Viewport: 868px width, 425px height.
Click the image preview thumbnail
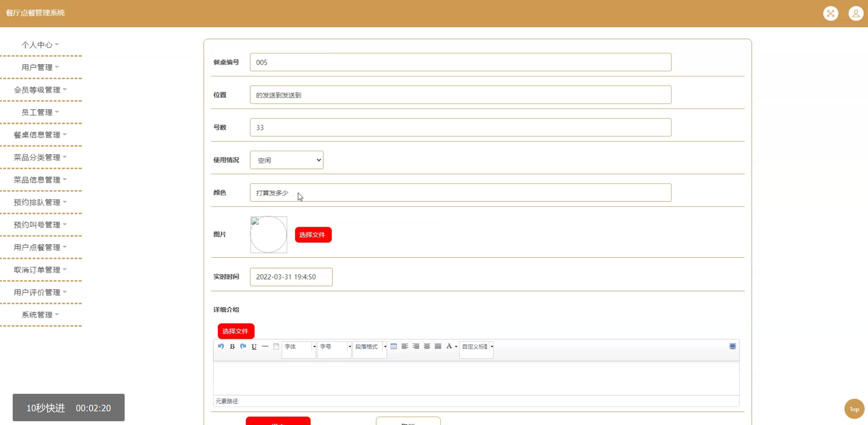point(269,235)
